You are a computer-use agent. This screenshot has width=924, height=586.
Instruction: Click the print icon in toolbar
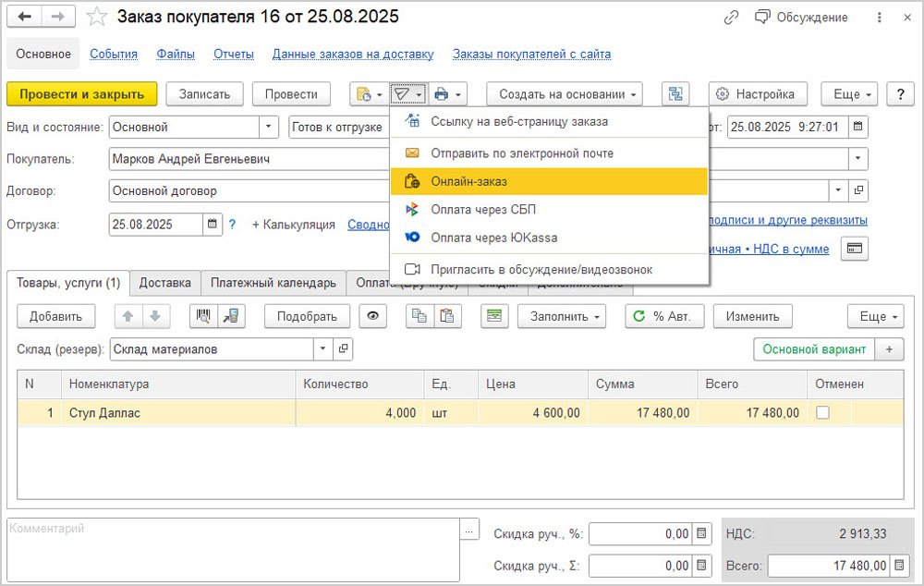point(443,94)
